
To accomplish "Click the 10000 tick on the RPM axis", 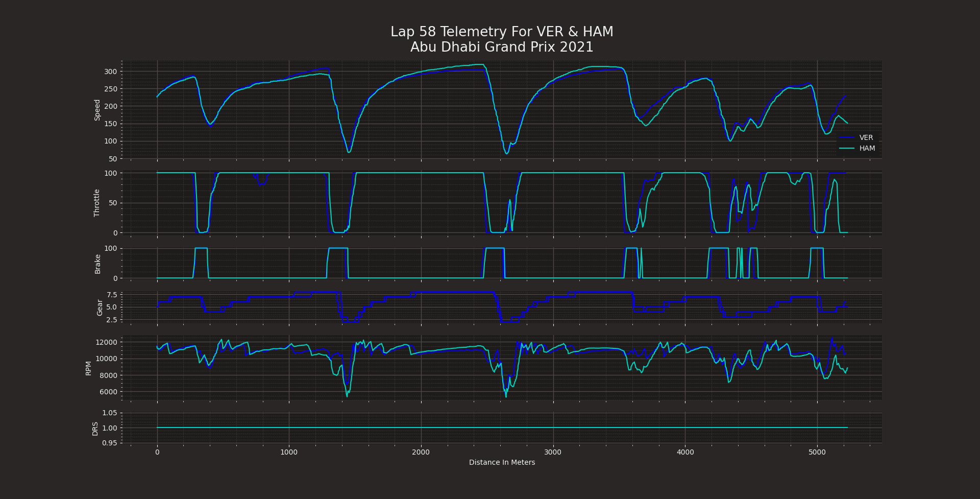I will coord(106,359).
